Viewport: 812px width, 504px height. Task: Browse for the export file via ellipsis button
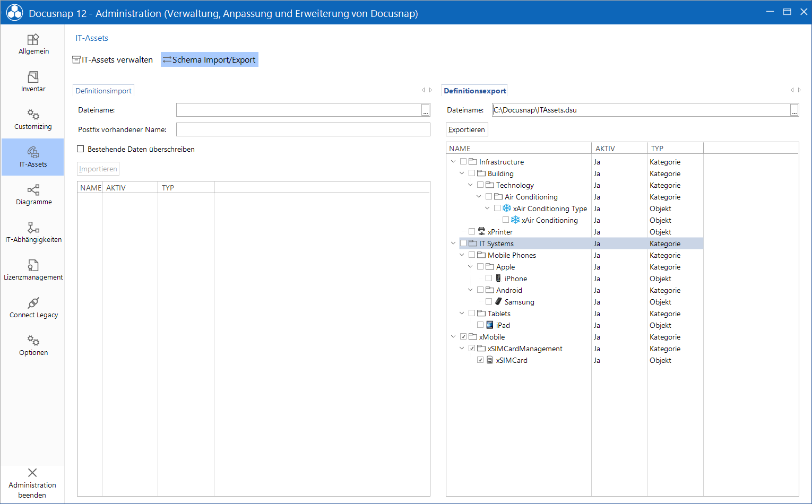click(x=794, y=110)
